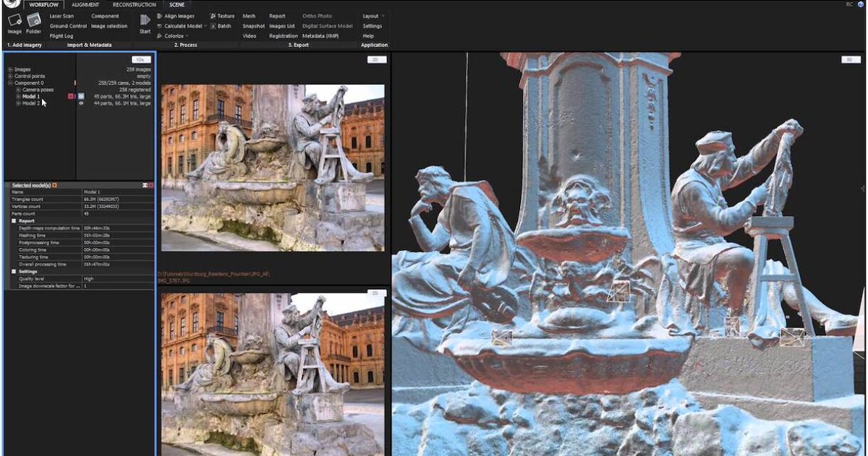
Task: Export Mesh
Action: pos(249,16)
